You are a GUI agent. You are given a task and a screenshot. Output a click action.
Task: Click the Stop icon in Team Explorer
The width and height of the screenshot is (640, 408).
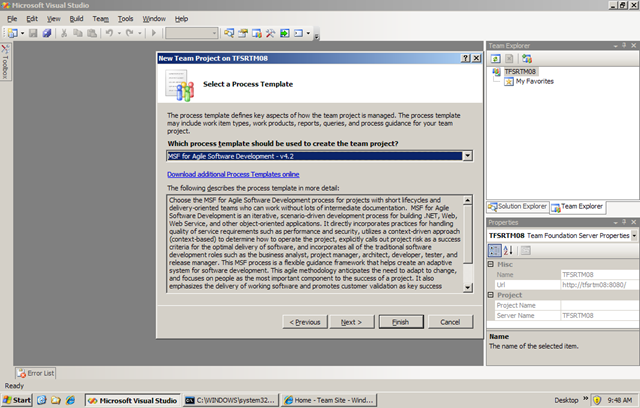tap(509, 59)
